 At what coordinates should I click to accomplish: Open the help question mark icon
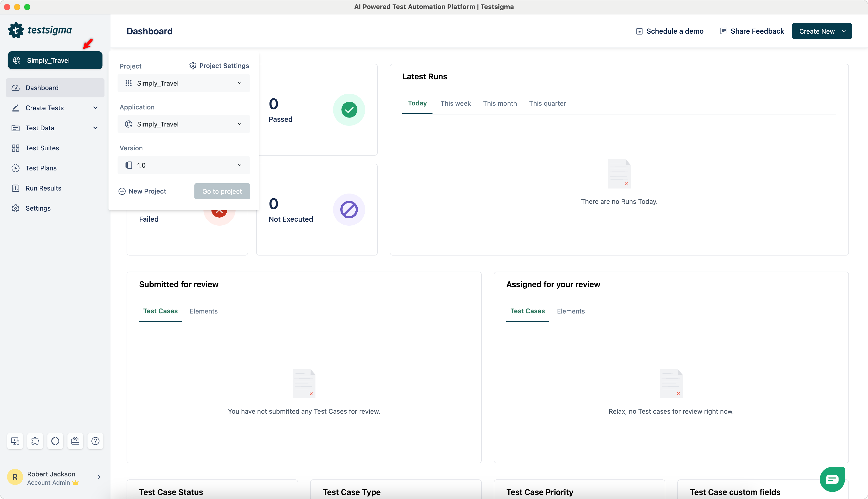coord(95,441)
